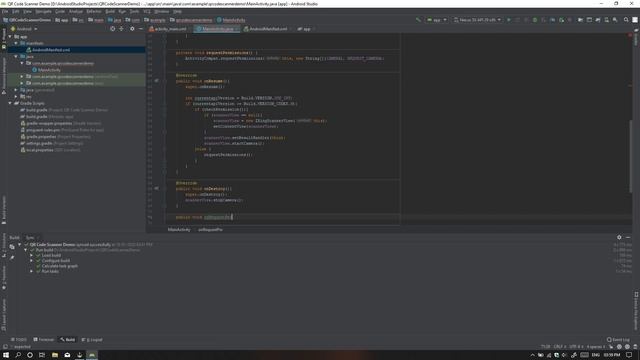Switch to activity_main.xml tab

pos(168,29)
